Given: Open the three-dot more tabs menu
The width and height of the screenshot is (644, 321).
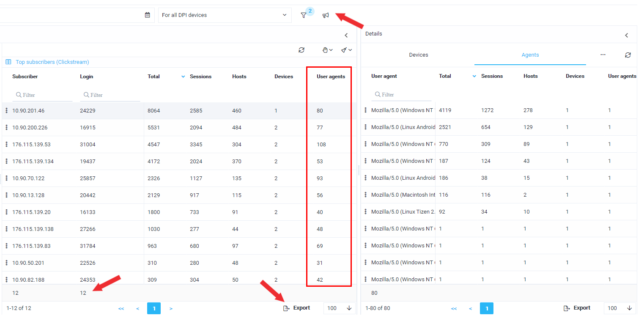Looking at the screenshot, I should pyautogui.click(x=603, y=55).
